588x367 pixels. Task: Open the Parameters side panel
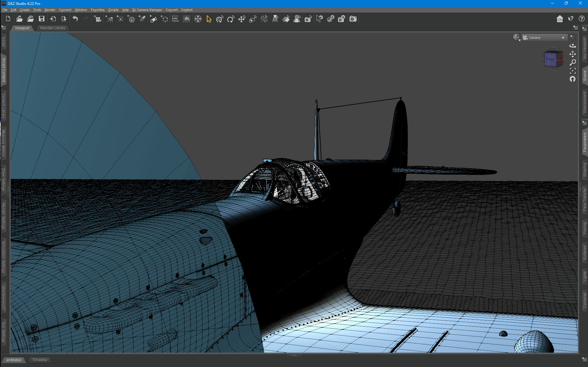585,142
